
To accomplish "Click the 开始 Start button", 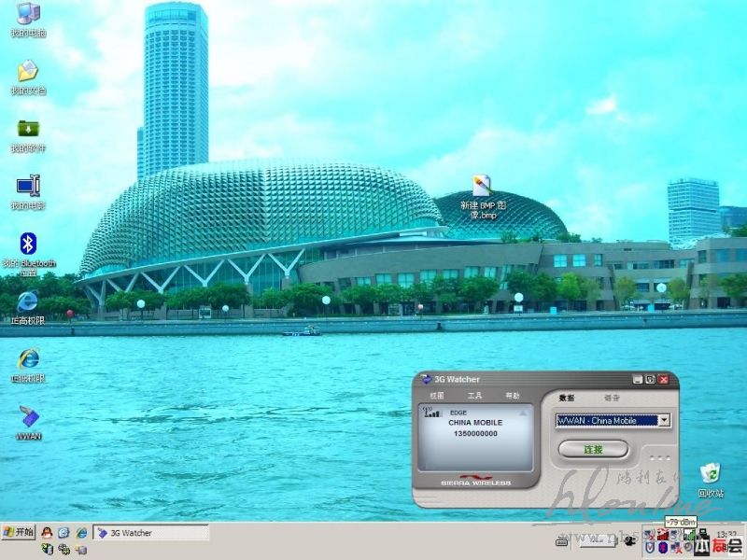I will (19, 532).
